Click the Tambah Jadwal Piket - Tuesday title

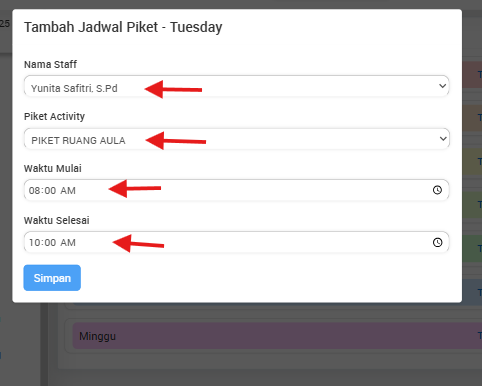point(123,27)
